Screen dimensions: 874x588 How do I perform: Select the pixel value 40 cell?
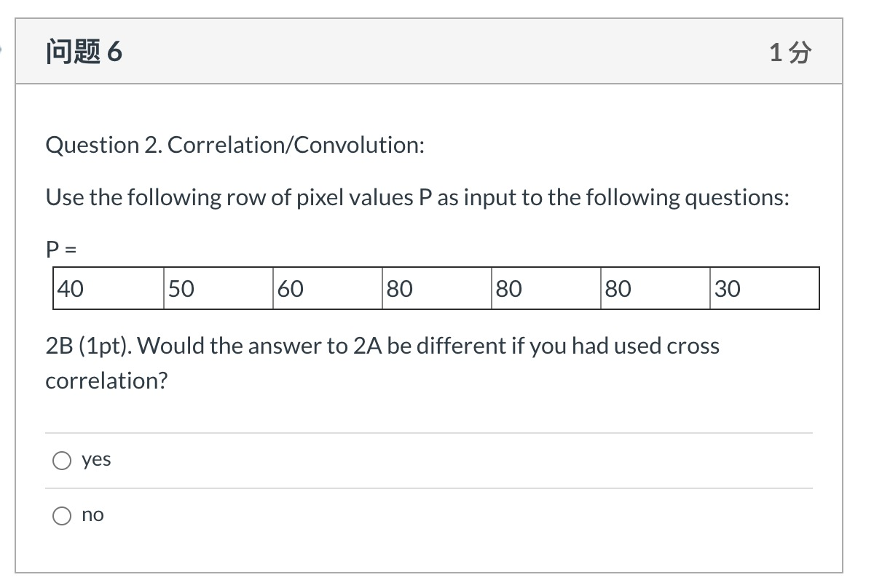click(108, 288)
